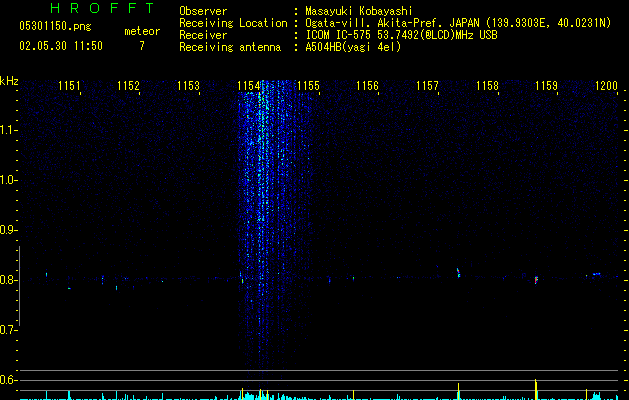629x400 pixels.
Task: Click the 1.0 kHz frequency label
Action: [8, 180]
